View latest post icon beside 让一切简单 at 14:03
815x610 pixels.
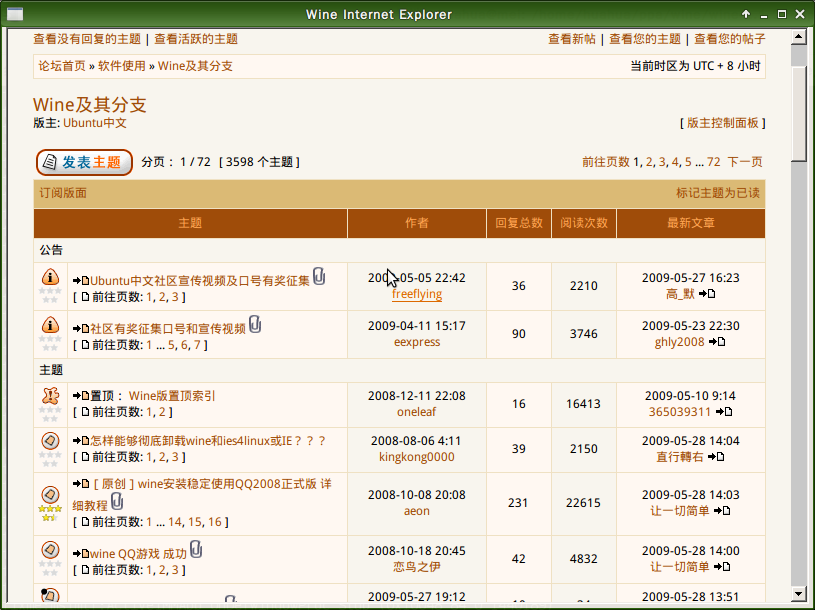(x=722, y=511)
